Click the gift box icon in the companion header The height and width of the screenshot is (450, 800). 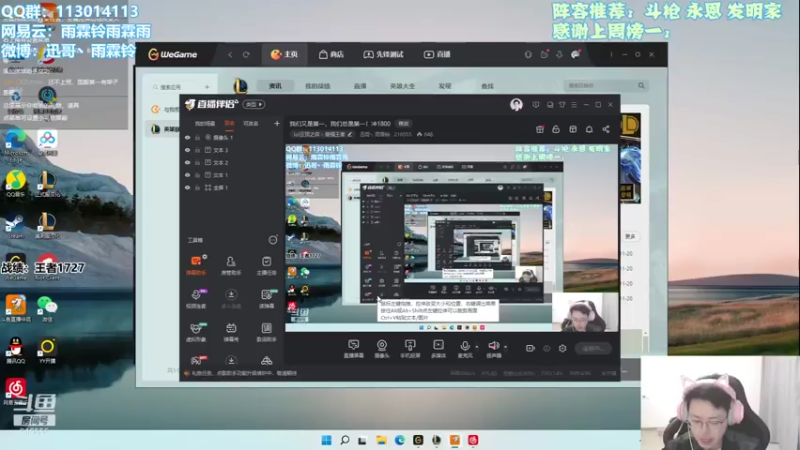click(540, 129)
